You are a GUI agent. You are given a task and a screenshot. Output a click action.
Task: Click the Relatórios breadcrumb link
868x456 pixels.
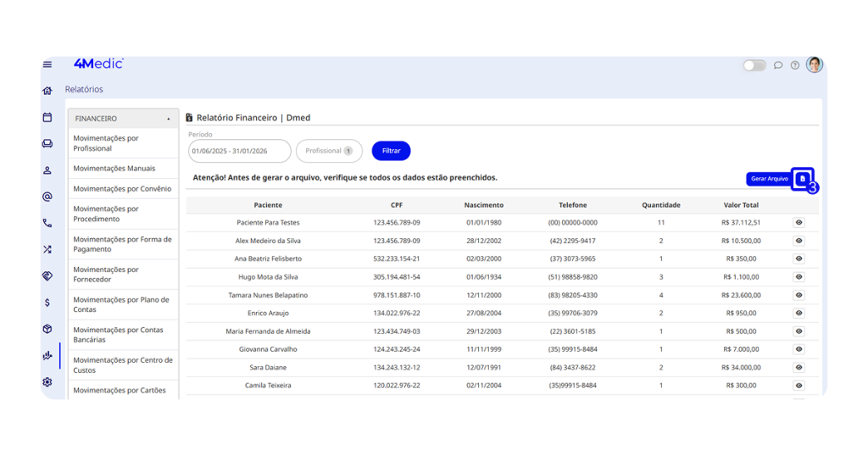pyautogui.click(x=84, y=89)
